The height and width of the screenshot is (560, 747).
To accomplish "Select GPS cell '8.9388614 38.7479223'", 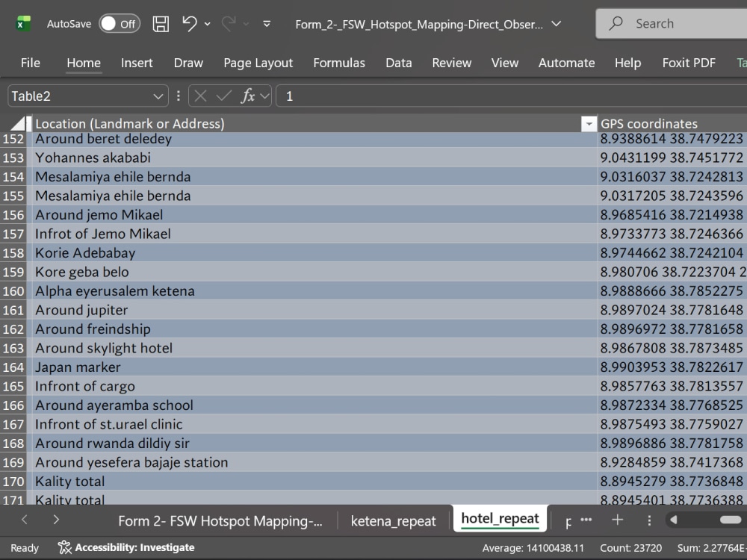I will pyautogui.click(x=672, y=139).
